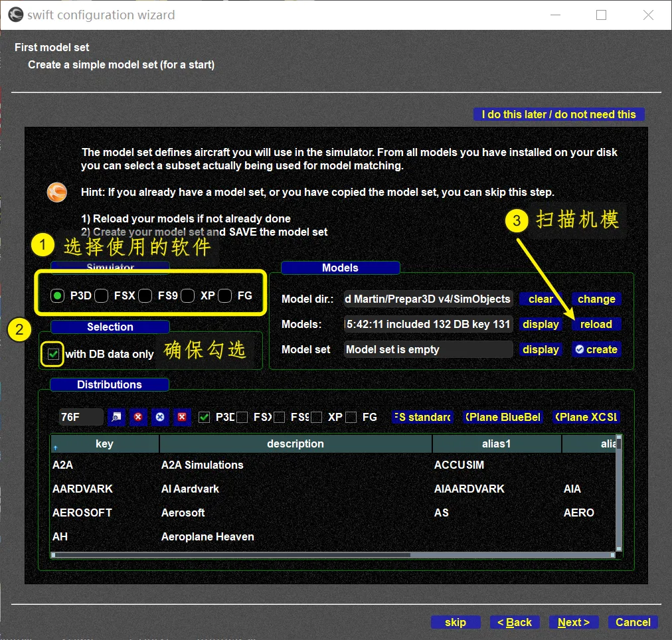672x640 pixels.
Task: Select the XP simulator radio button
Action: pyautogui.click(x=188, y=295)
